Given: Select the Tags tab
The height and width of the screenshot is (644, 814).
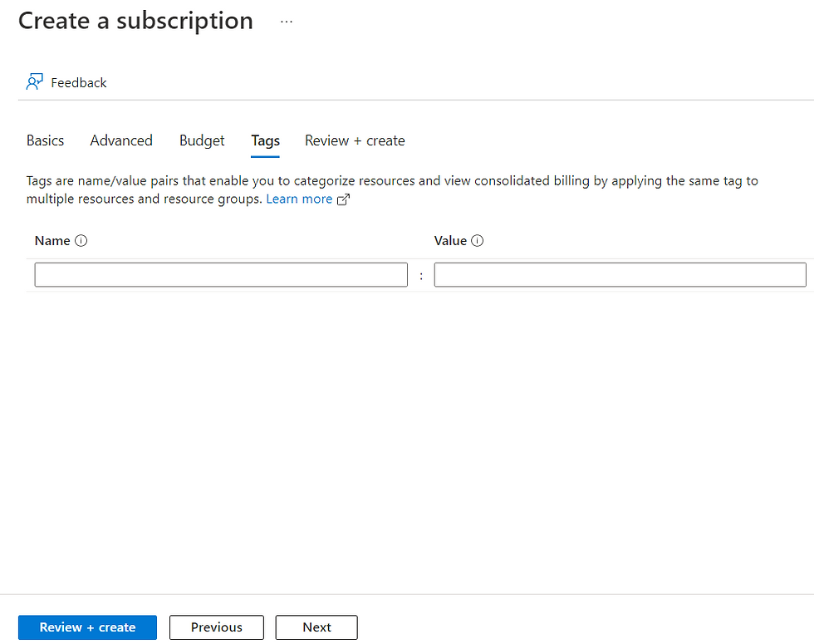Looking at the screenshot, I should (265, 140).
